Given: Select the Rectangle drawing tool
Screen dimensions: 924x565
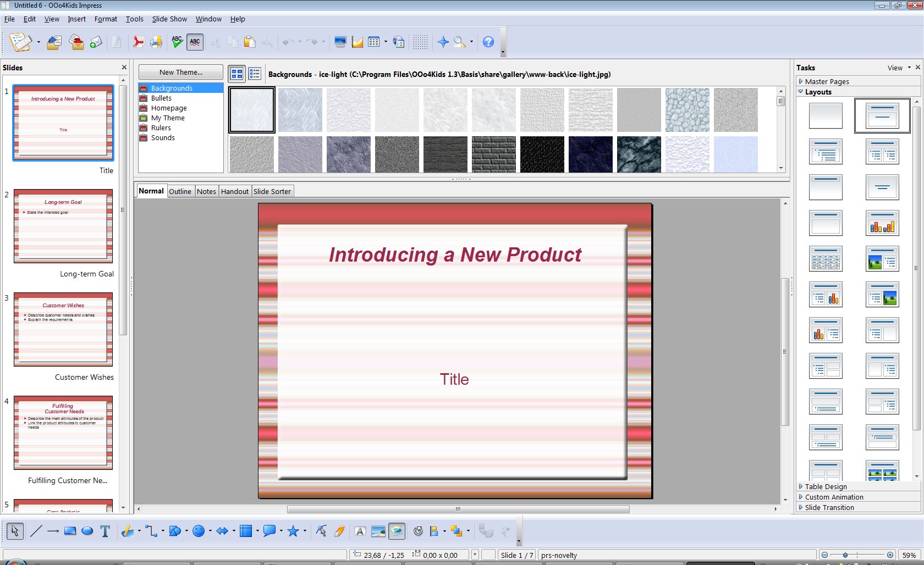Looking at the screenshot, I should 70,531.
